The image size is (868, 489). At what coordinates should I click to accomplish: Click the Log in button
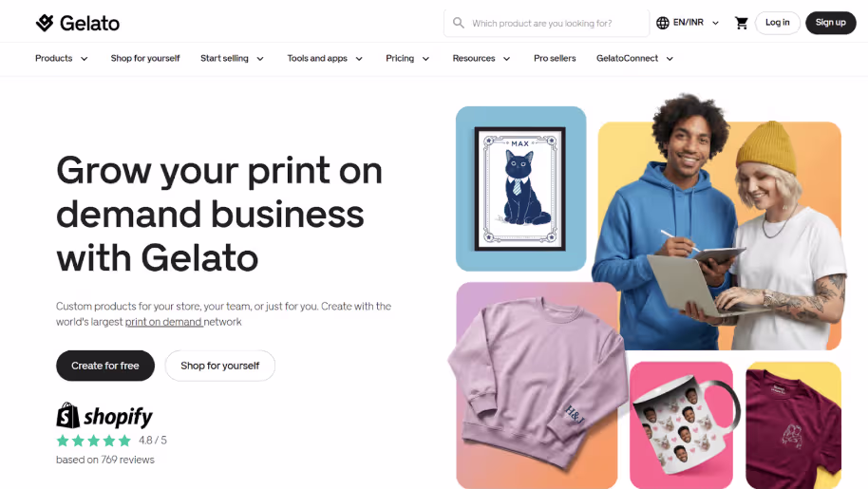777,23
